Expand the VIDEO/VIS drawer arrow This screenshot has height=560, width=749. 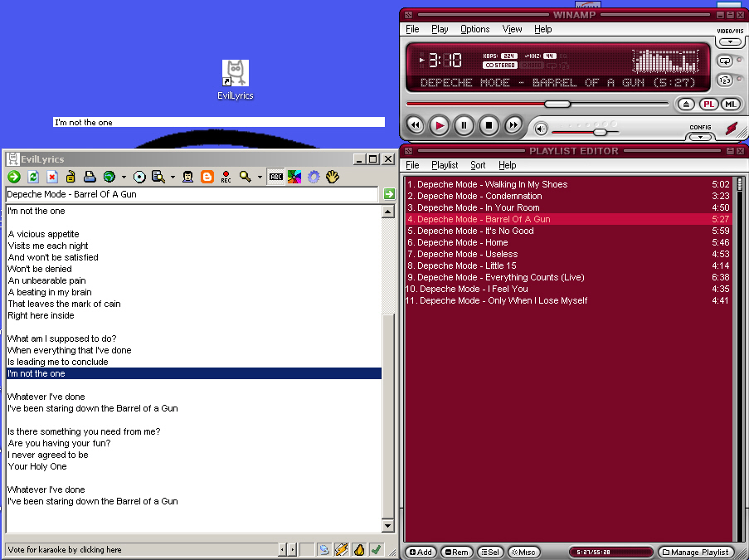pos(730,41)
